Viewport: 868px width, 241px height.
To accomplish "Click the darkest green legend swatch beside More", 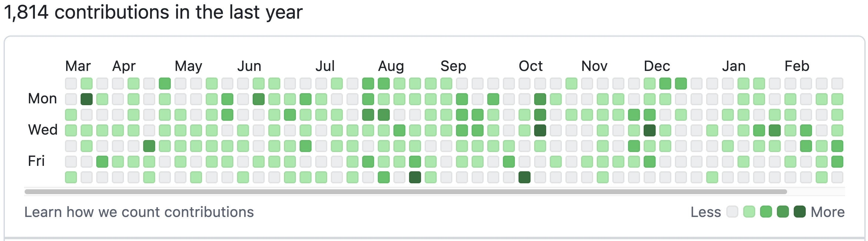I will pos(800,212).
